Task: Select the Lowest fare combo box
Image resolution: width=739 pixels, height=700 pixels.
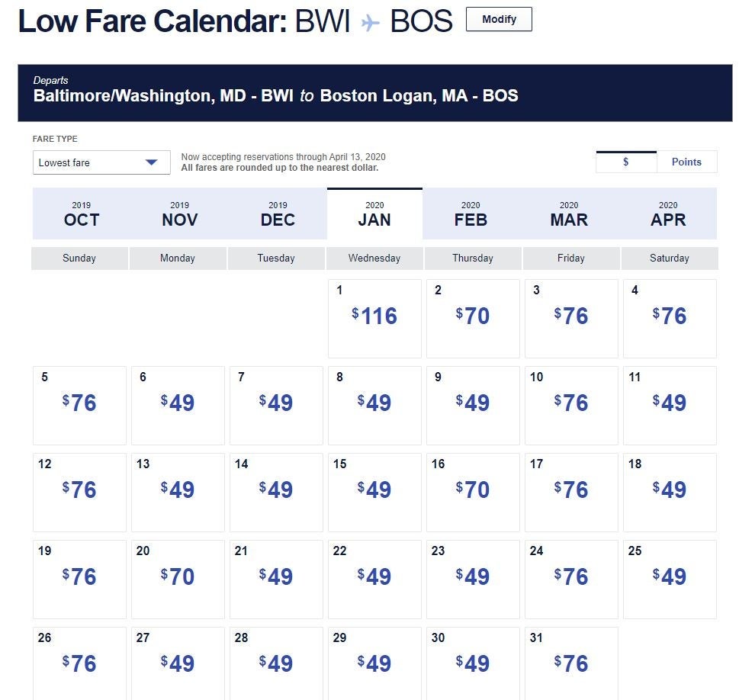Action: click(101, 162)
